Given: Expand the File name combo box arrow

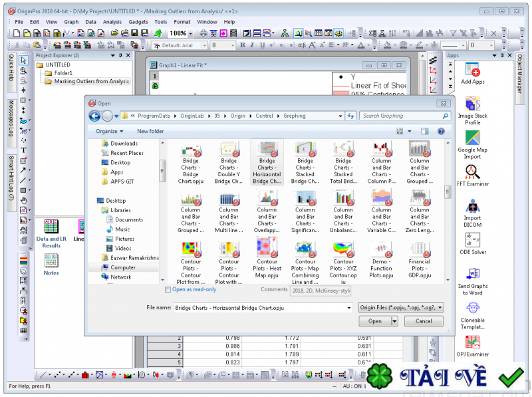Looking at the screenshot, I should click(x=348, y=308).
